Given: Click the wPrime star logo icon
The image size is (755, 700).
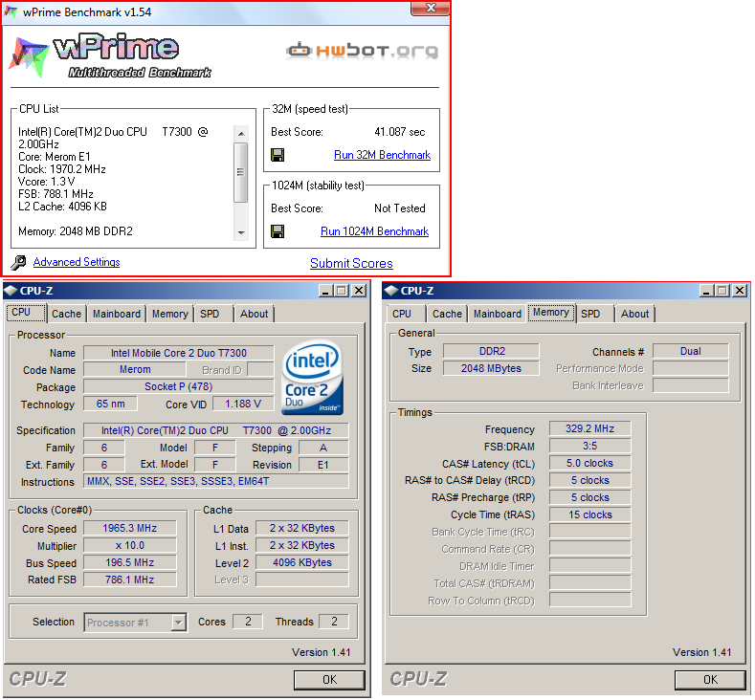Looking at the screenshot, I should [x=29, y=56].
